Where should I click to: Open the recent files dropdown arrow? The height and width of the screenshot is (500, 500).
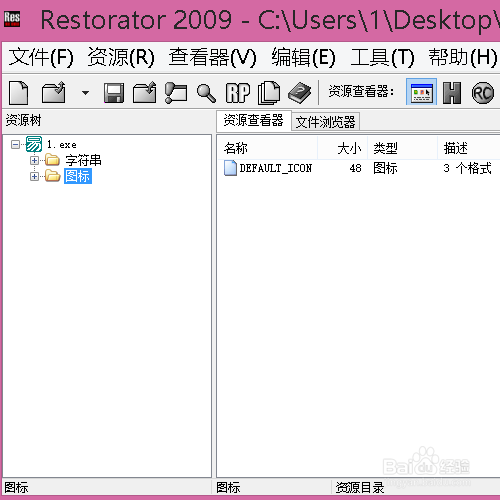click(86, 93)
